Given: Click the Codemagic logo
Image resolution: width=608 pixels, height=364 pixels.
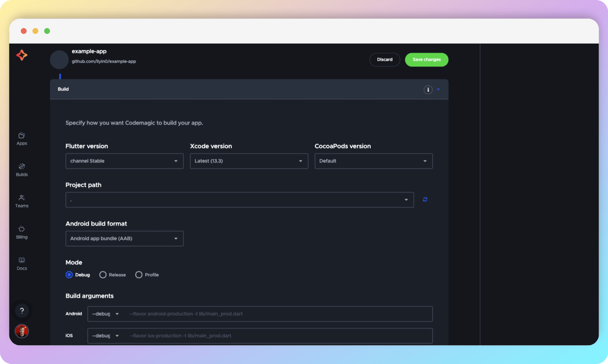Looking at the screenshot, I should tap(21, 55).
